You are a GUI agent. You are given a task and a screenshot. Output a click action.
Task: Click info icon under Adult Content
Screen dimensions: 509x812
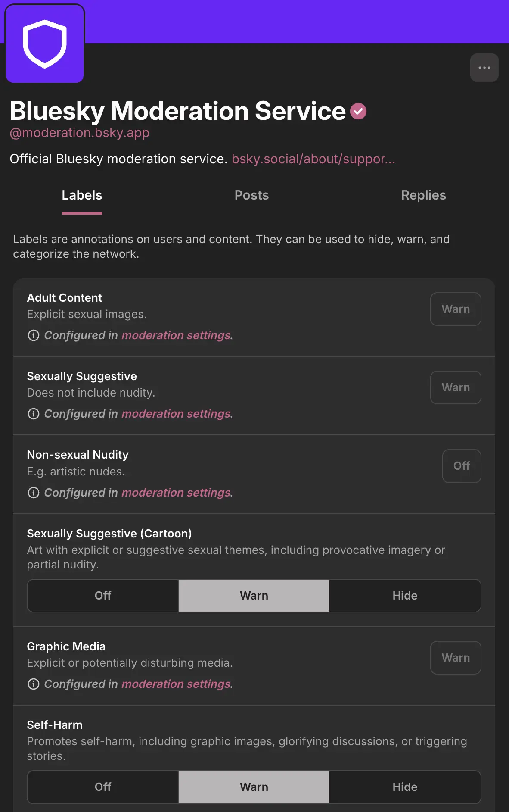pos(33,335)
